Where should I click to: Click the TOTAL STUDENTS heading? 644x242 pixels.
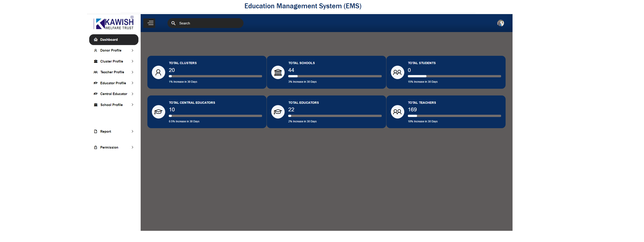click(x=422, y=63)
